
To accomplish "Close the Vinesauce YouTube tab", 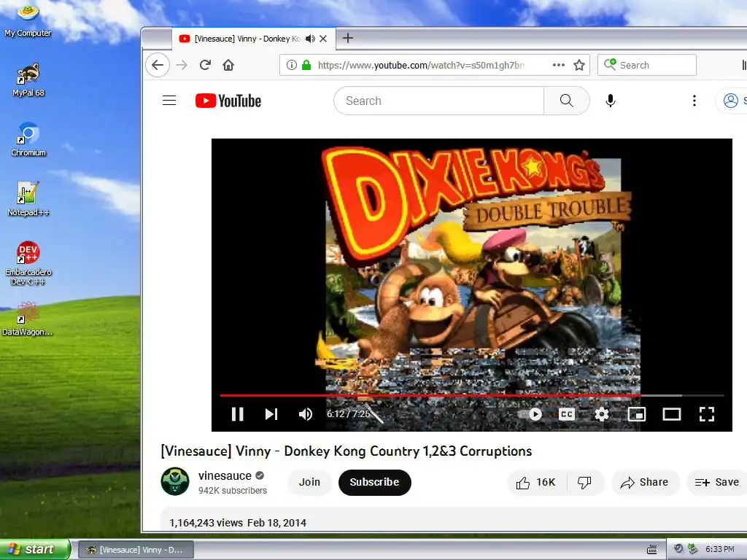I will point(323,39).
